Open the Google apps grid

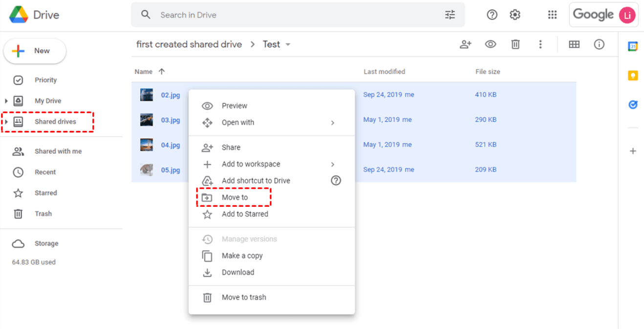[x=552, y=15]
